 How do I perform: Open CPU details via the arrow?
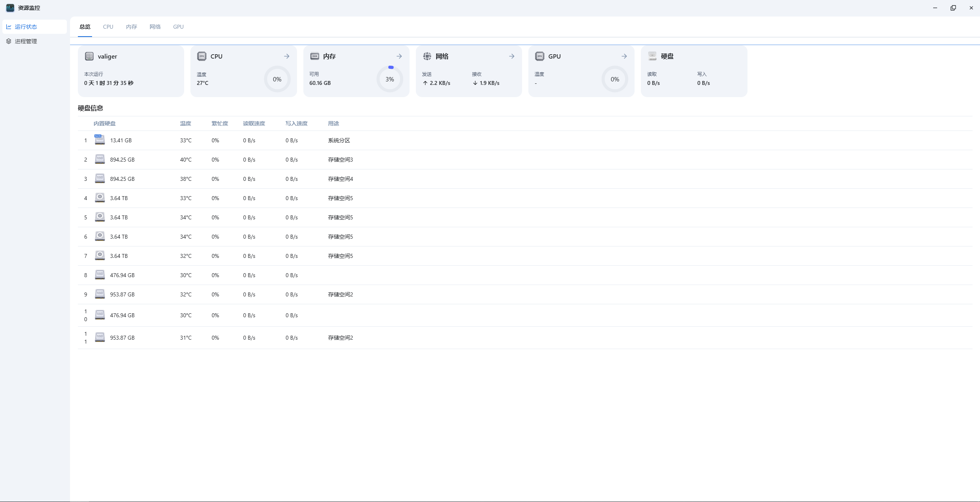[x=287, y=56]
